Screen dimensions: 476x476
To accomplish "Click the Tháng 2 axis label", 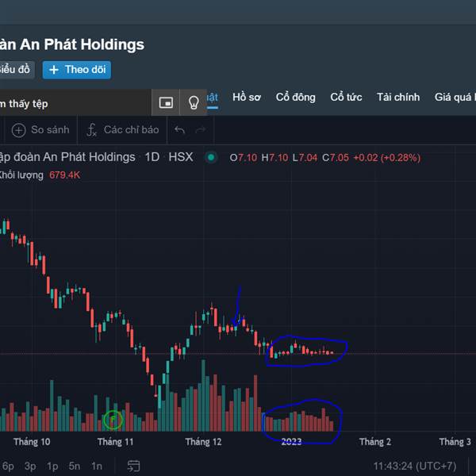I will coord(375,442).
